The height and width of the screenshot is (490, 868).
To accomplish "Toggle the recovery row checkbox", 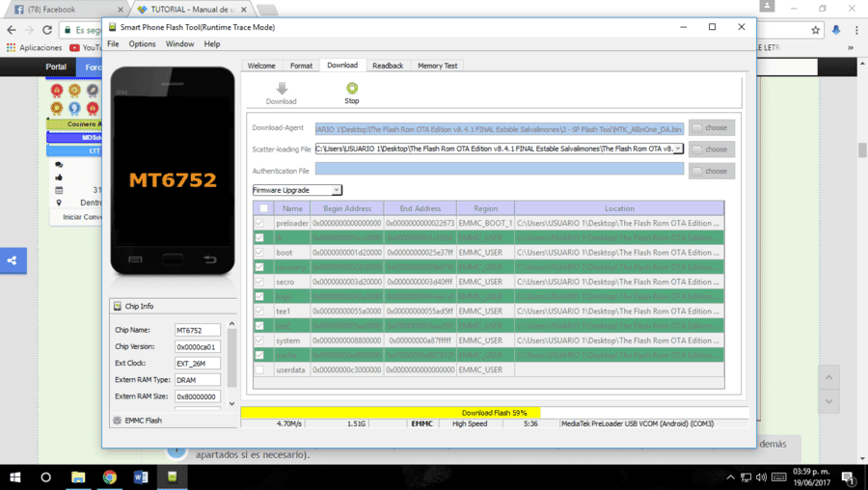I will pos(259,267).
